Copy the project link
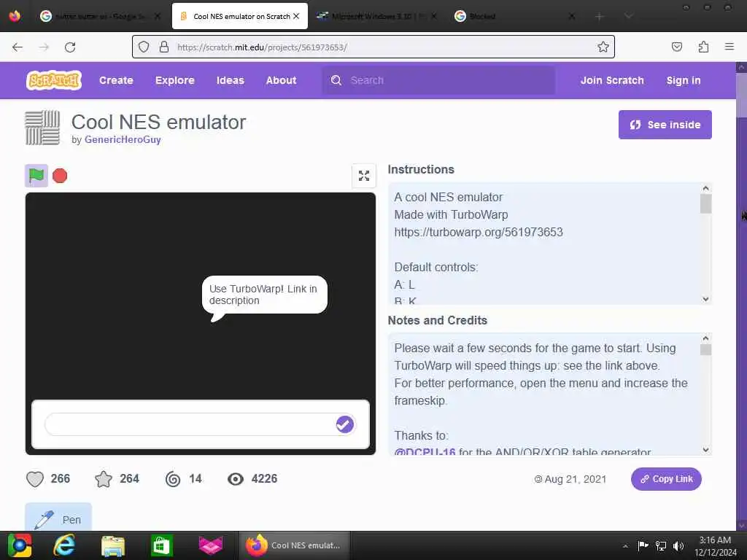This screenshot has width=747, height=560. pos(666,479)
